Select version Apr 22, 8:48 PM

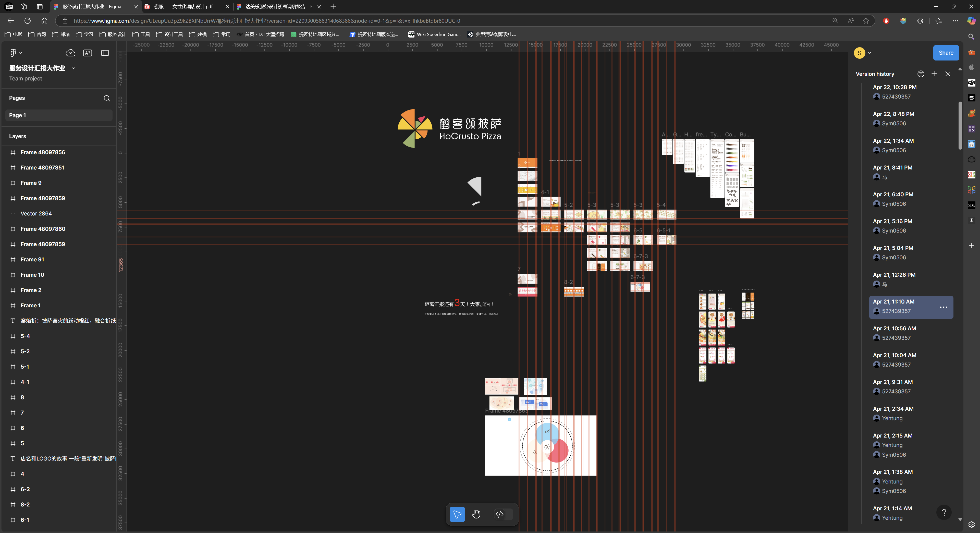911,119
